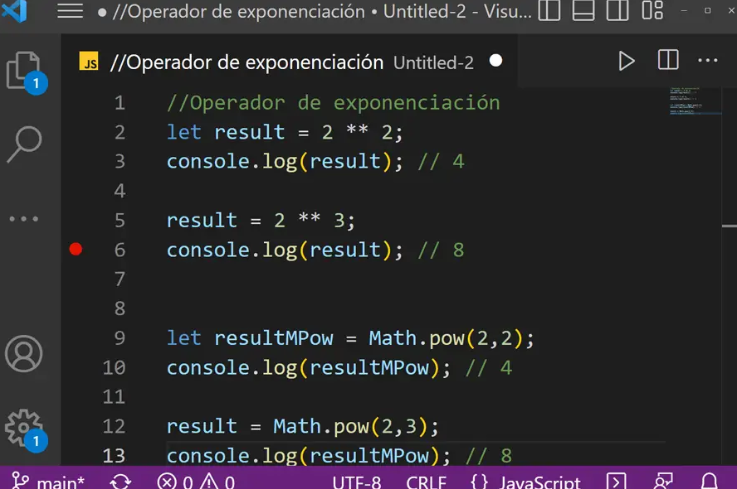This screenshot has height=489, width=737.
Task: Select the Untitled-2 editor tab
Action: (x=289, y=62)
